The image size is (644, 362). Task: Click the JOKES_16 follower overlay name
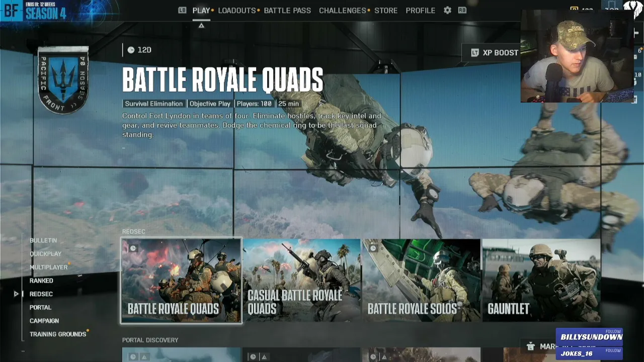pos(577,353)
